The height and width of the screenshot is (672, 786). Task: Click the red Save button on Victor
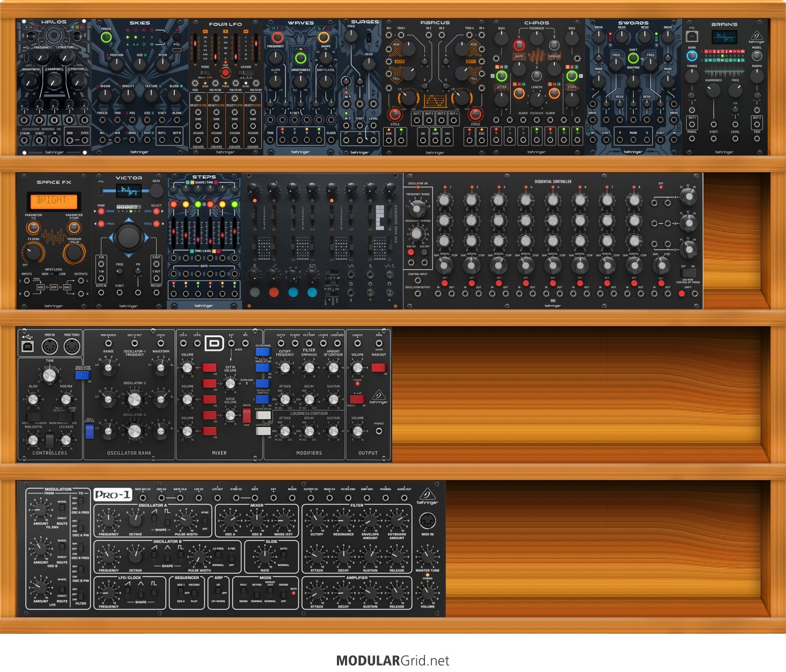pos(156,211)
